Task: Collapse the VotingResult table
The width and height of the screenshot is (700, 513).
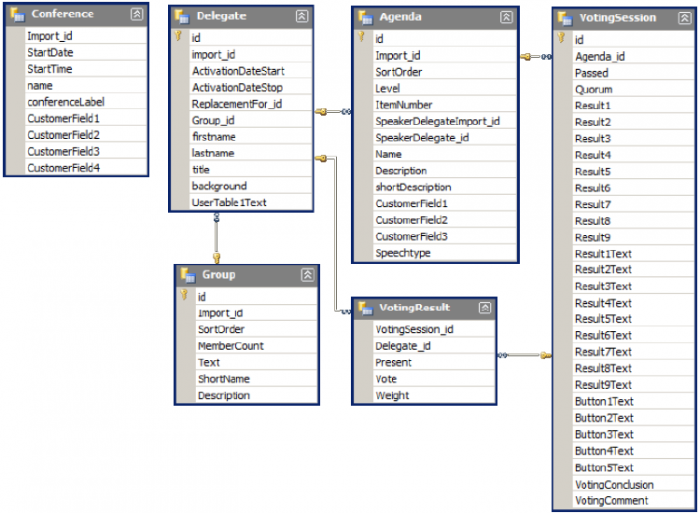Action: (x=482, y=308)
